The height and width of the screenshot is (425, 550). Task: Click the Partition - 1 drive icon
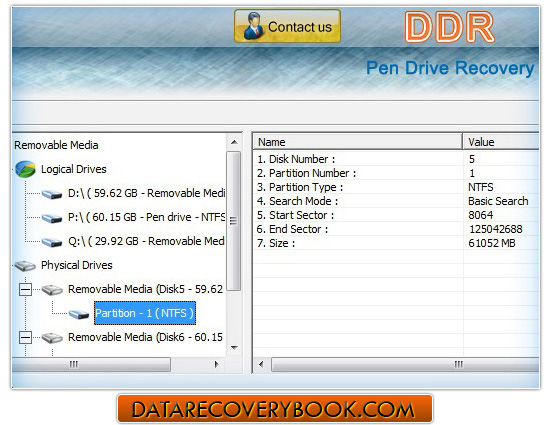point(79,313)
